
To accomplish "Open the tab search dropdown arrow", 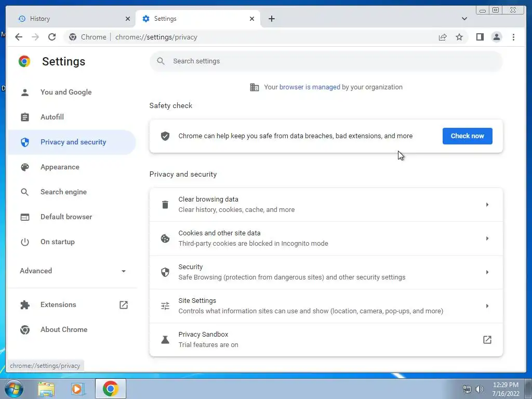I will (x=464, y=19).
